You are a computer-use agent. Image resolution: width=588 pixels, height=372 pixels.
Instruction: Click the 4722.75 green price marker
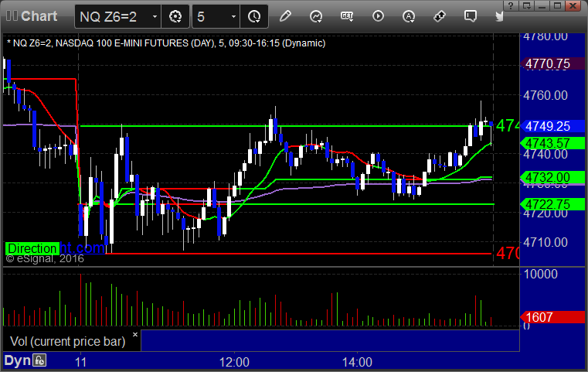click(552, 204)
